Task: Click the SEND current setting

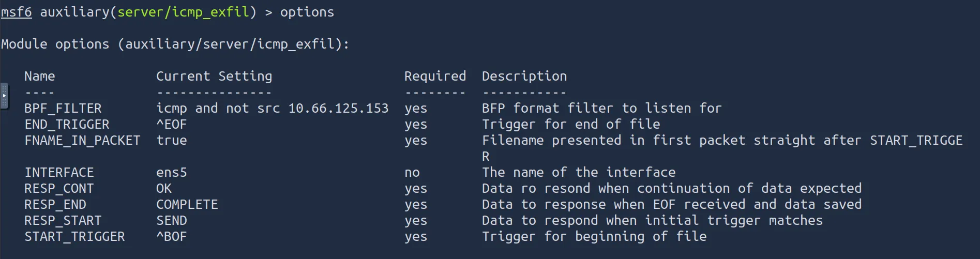Action: click(172, 220)
